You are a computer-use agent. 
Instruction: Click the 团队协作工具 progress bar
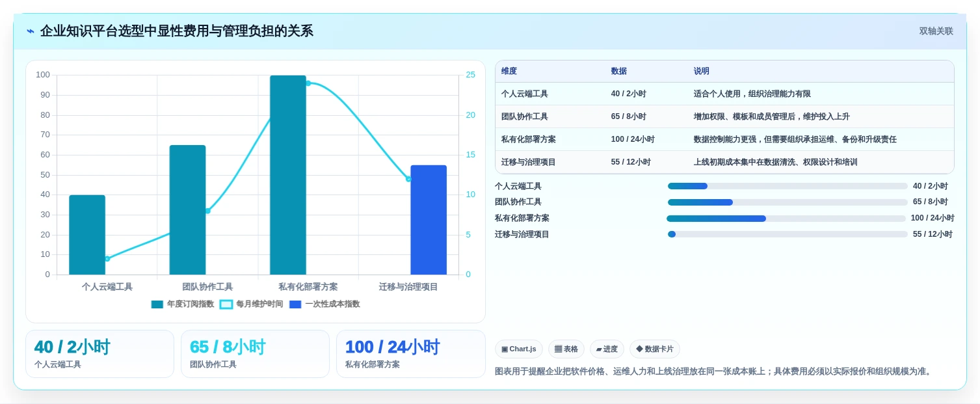(788, 202)
